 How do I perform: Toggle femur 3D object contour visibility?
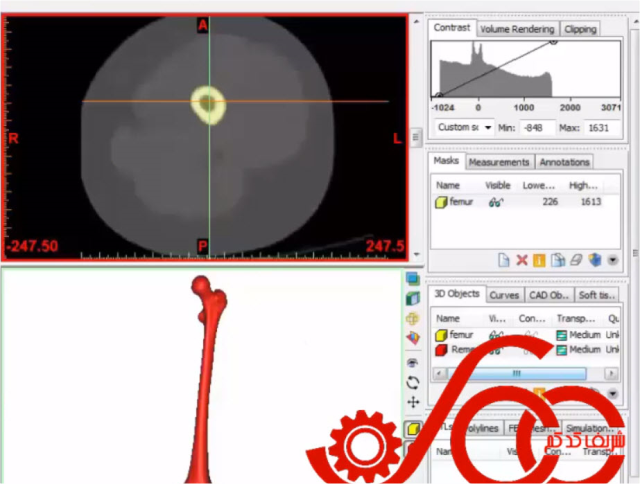coord(530,335)
